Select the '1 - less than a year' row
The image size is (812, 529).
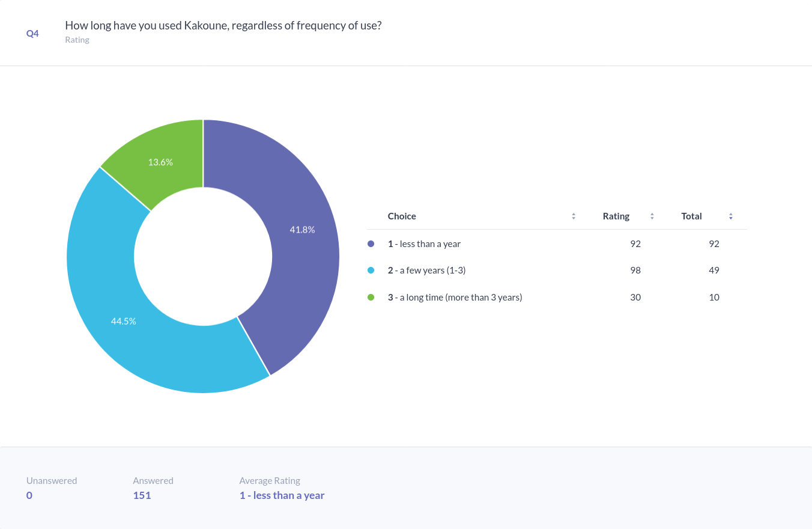[424, 244]
